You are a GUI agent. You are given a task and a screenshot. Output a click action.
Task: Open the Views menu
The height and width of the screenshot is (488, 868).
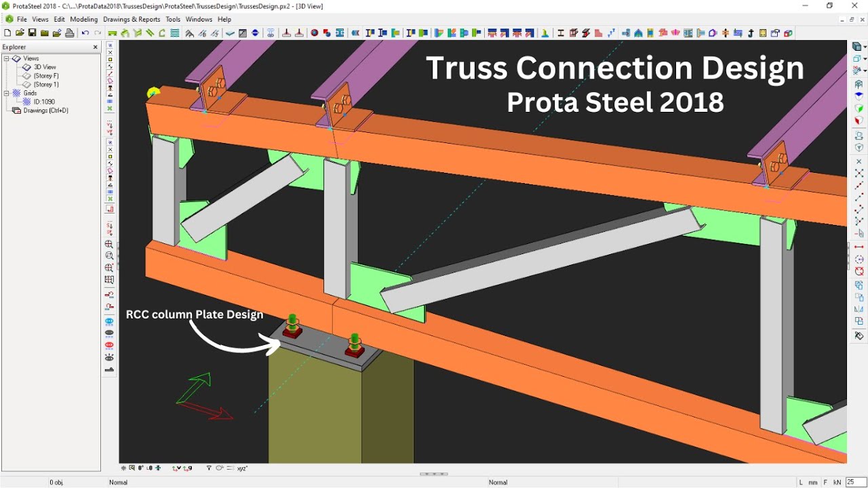click(40, 20)
